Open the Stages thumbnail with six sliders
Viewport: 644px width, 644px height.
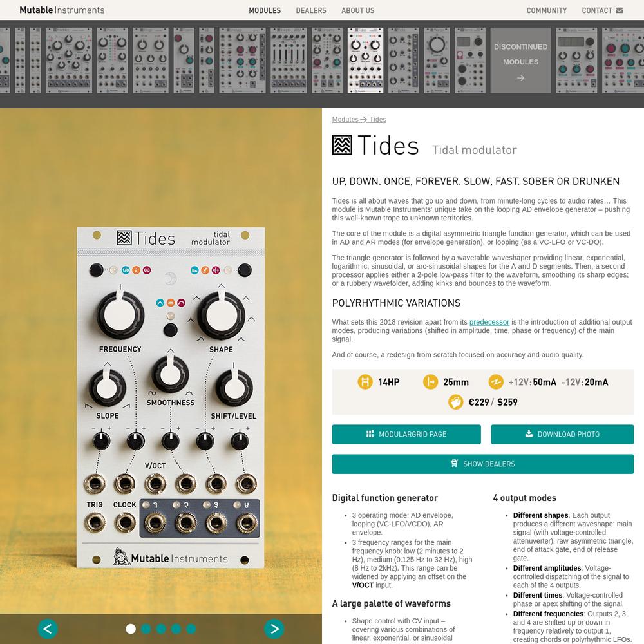coord(289,61)
